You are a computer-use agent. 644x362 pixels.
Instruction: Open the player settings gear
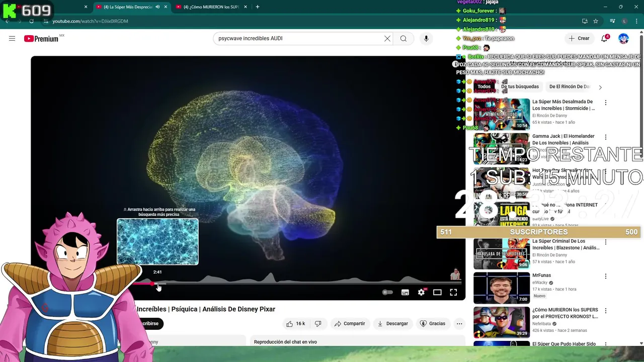[x=421, y=292]
